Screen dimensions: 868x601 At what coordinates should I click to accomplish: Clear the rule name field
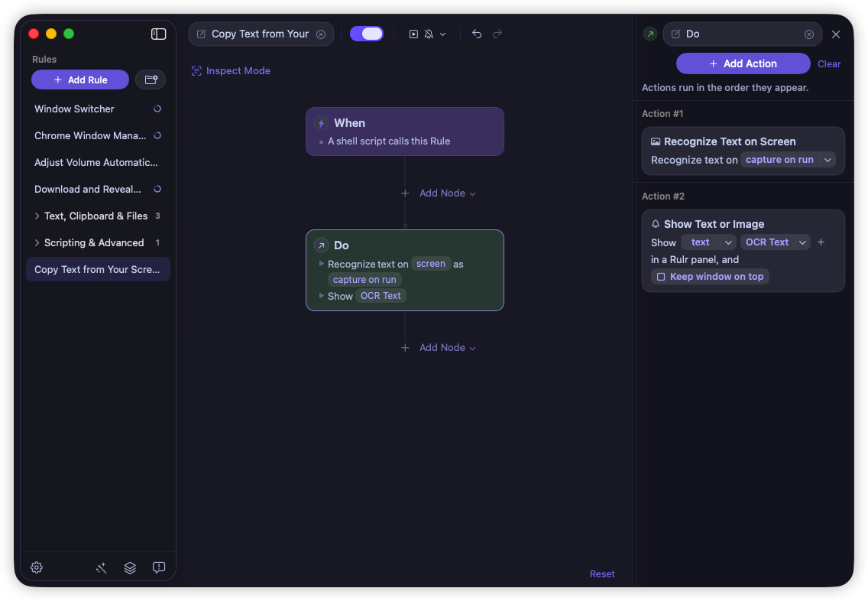click(x=321, y=34)
